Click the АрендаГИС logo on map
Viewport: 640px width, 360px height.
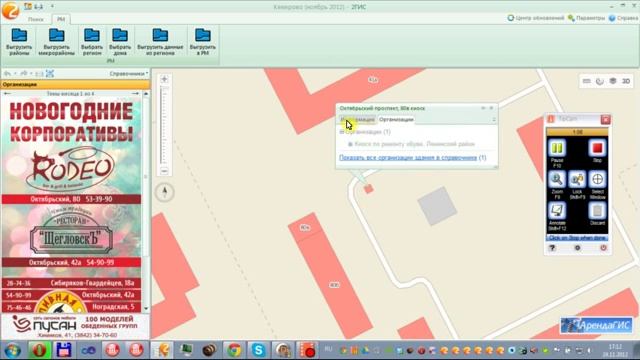pyautogui.click(x=597, y=325)
